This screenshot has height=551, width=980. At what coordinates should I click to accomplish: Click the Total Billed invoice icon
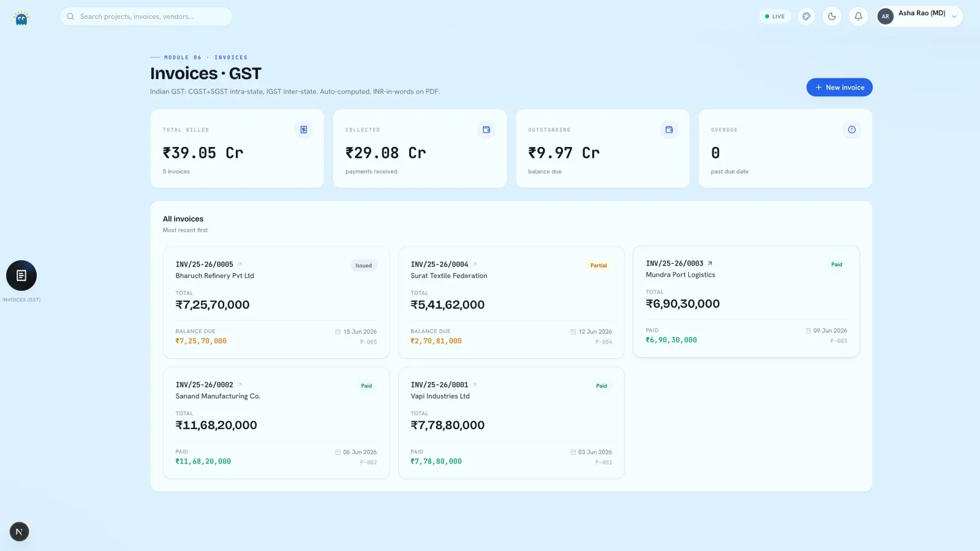point(304,130)
